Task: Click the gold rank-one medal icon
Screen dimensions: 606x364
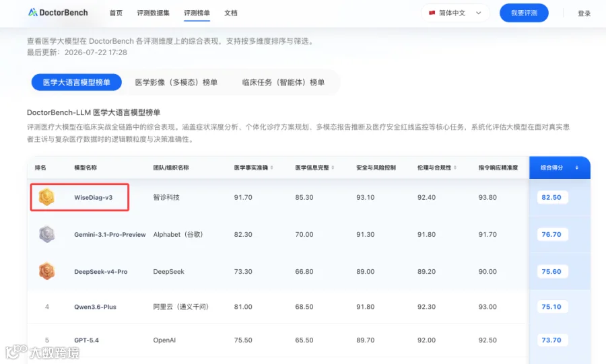Action: [46, 197]
